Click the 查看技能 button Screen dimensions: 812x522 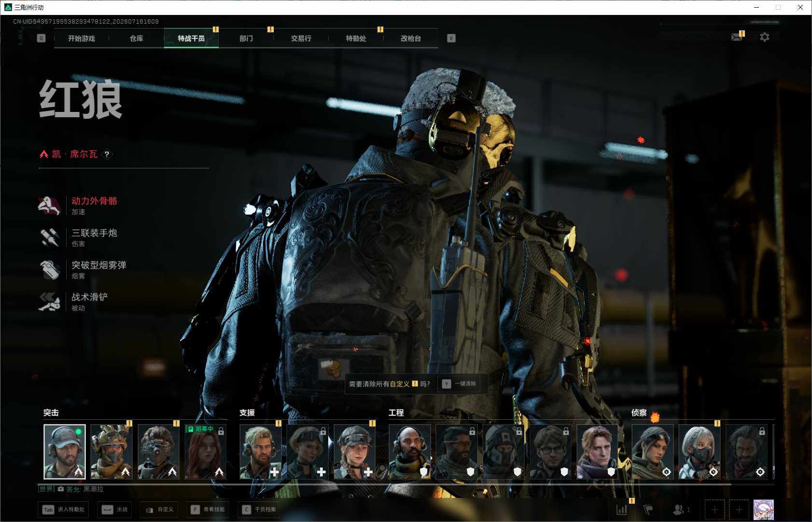click(208, 509)
